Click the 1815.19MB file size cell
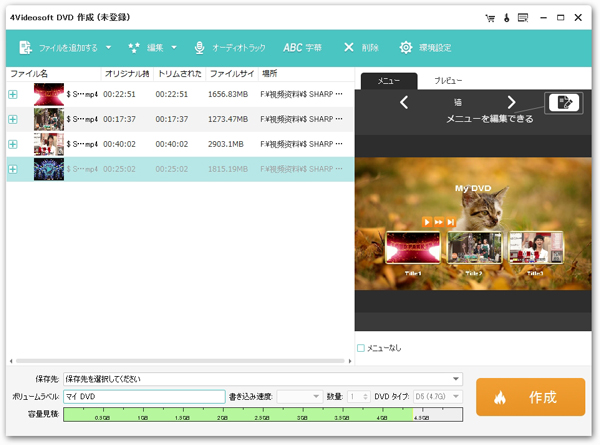 228,169
